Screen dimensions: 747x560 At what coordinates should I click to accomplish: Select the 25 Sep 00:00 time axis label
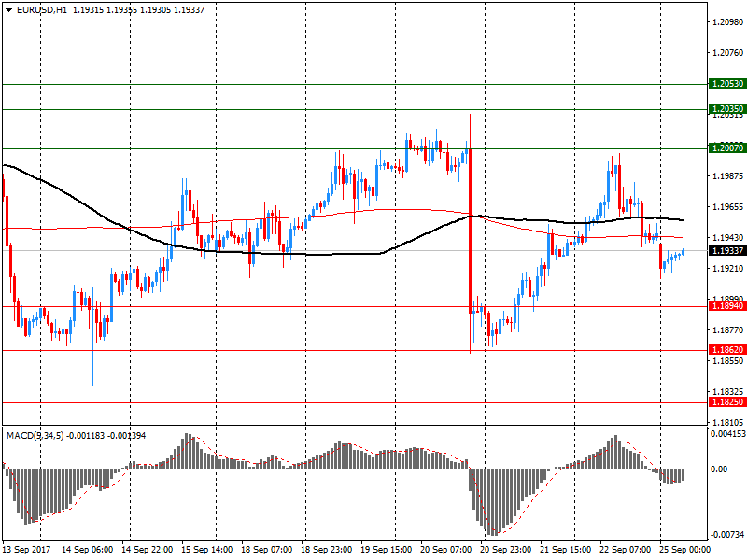[684, 549]
